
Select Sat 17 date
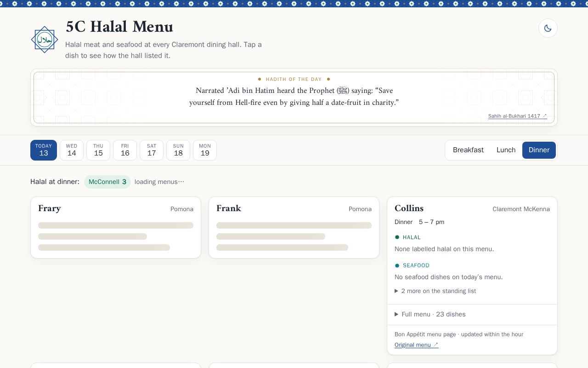click(152, 150)
